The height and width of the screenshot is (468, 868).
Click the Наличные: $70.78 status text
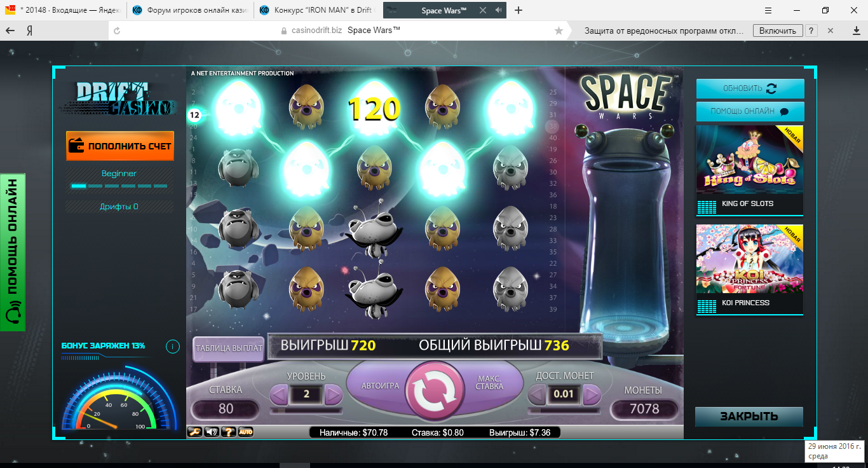(353, 432)
